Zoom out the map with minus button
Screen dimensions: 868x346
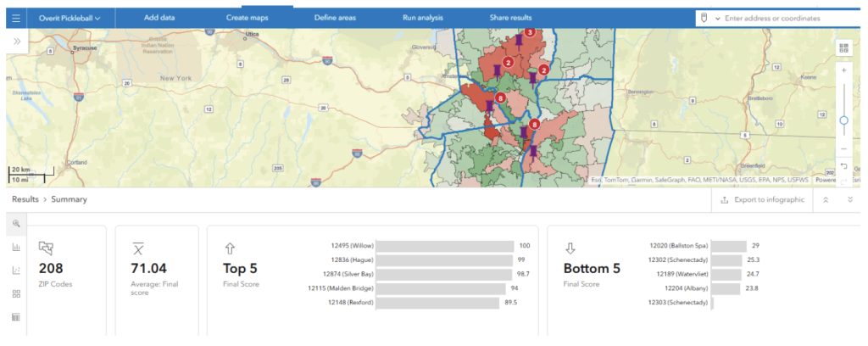[x=844, y=149]
